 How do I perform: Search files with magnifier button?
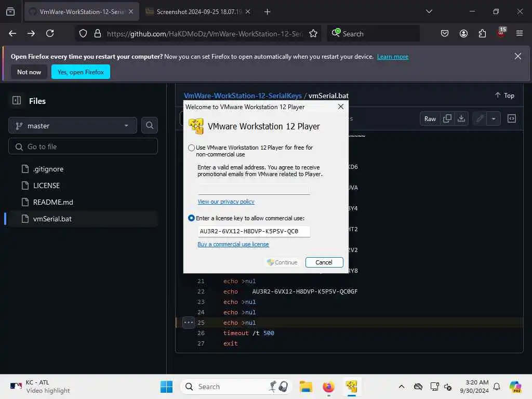click(x=150, y=126)
